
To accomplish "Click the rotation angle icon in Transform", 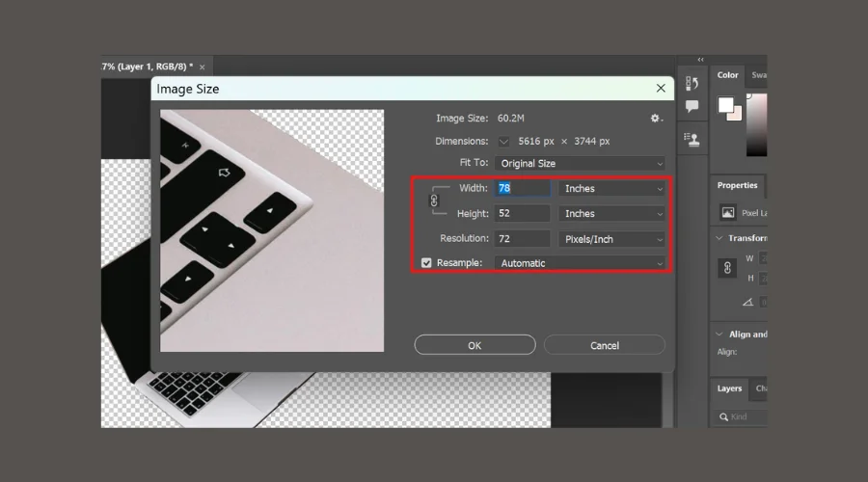I will click(747, 302).
